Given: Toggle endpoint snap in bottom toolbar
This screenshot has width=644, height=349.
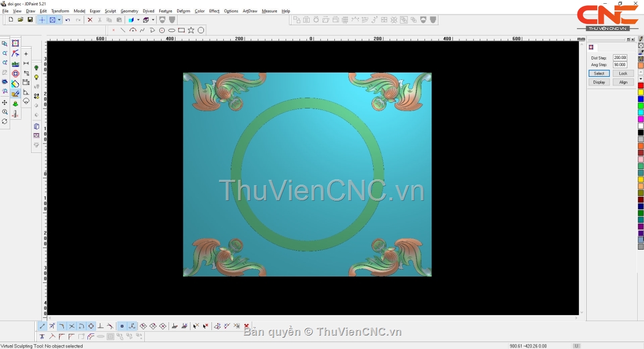Looking at the screenshot, I should pyautogui.click(x=42, y=326).
